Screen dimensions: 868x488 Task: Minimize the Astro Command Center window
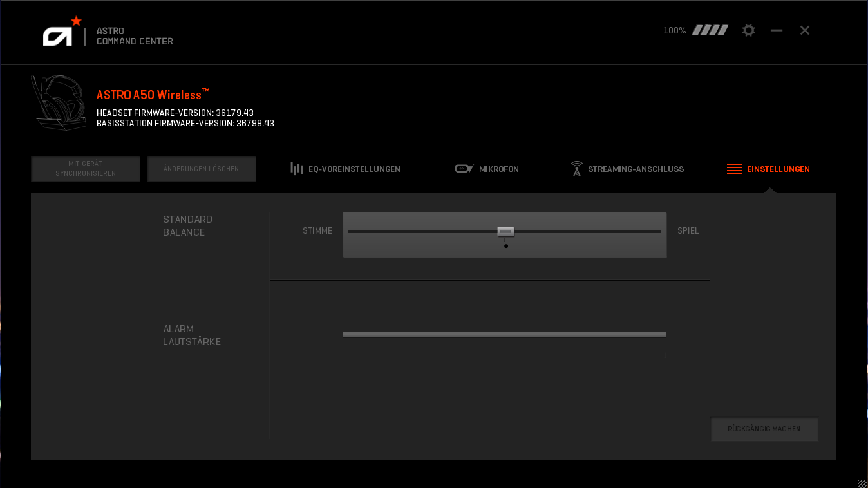coord(777,30)
